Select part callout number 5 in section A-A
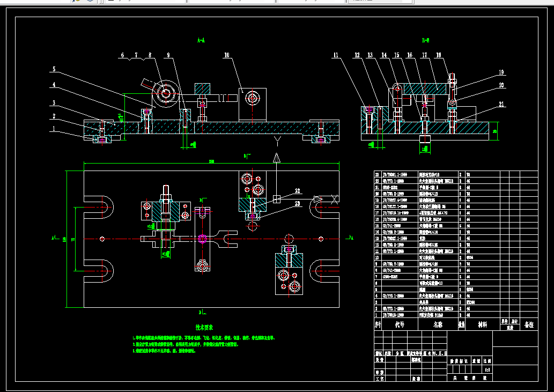Viewport: 554px width, 392px height. pos(54,69)
